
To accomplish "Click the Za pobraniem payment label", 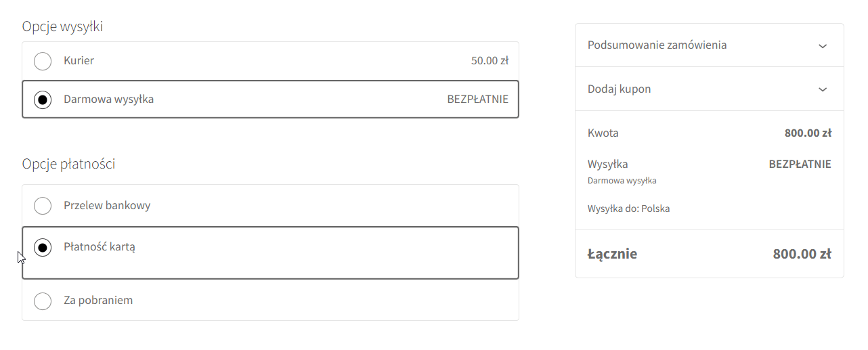I will pos(98,301).
